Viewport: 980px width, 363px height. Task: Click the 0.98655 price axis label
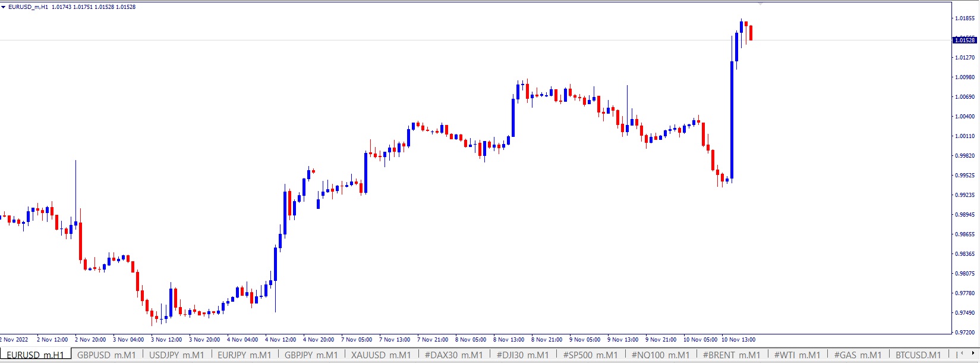point(965,234)
